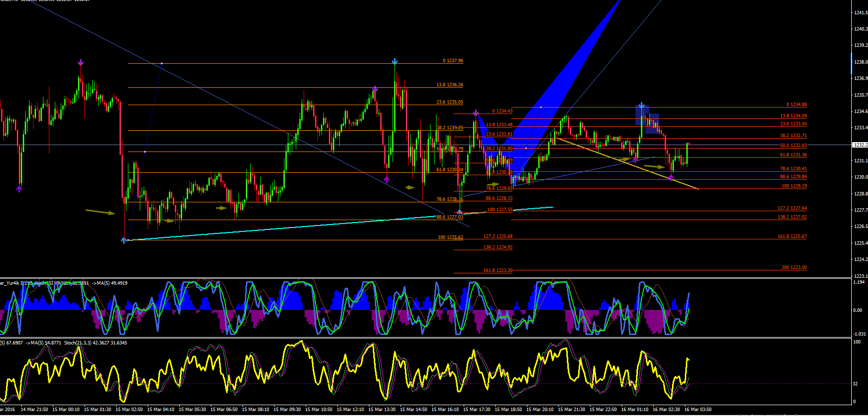Click the olive arrow left of the 78.6 1229.02 label
This screenshot has width=868, height=416.
(x=493, y=185)
